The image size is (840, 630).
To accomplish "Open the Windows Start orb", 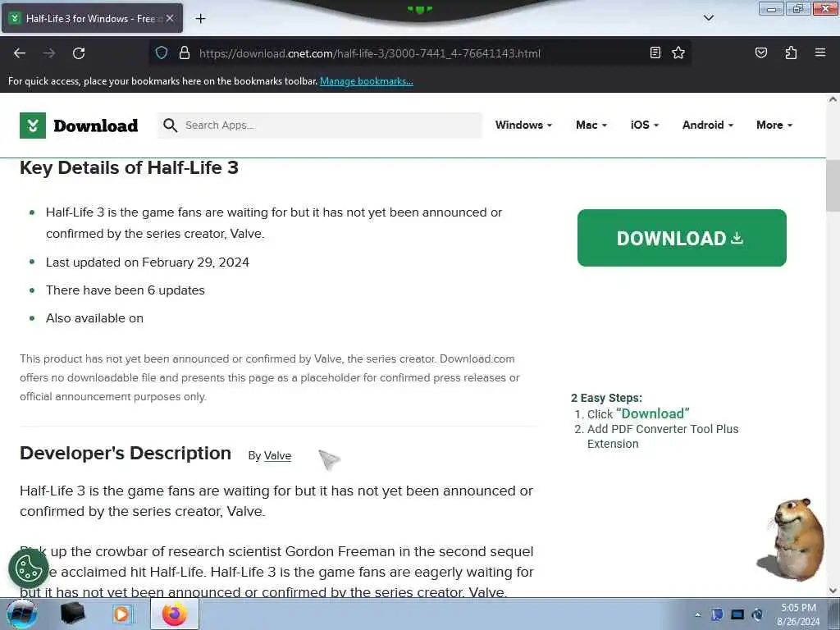I will click(22, 614).
